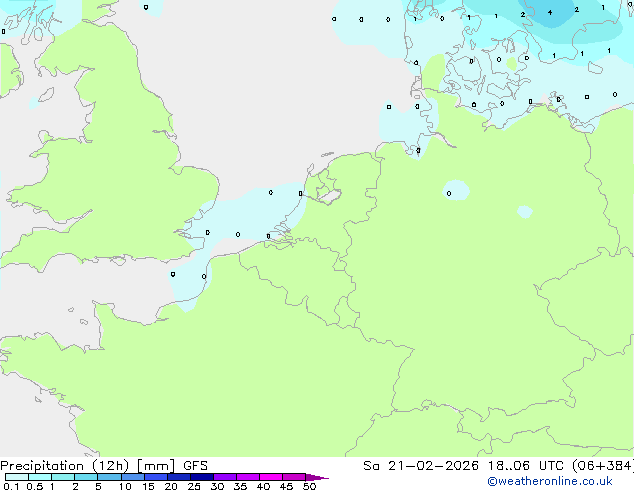Click the over-50 mm arrow tip of the legend
Viewport: 634px width, 490px height.
pyautogui.click(x=317, y=477)
